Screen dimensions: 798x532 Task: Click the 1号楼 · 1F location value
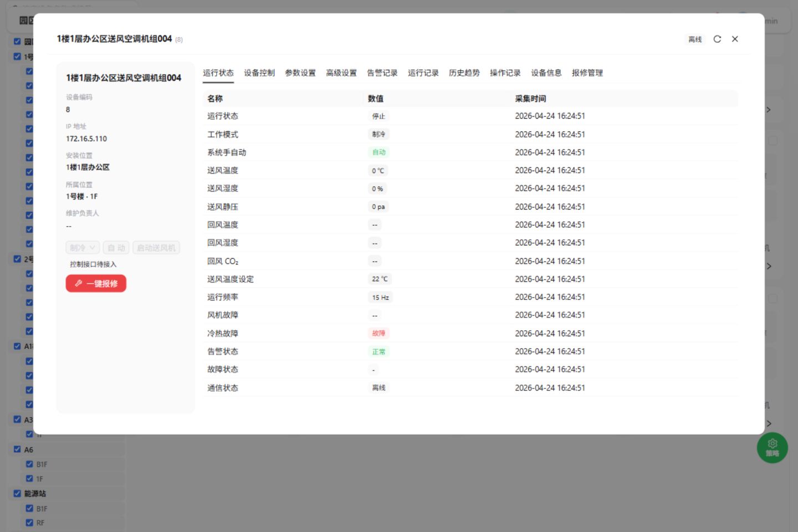coord(81,196)
